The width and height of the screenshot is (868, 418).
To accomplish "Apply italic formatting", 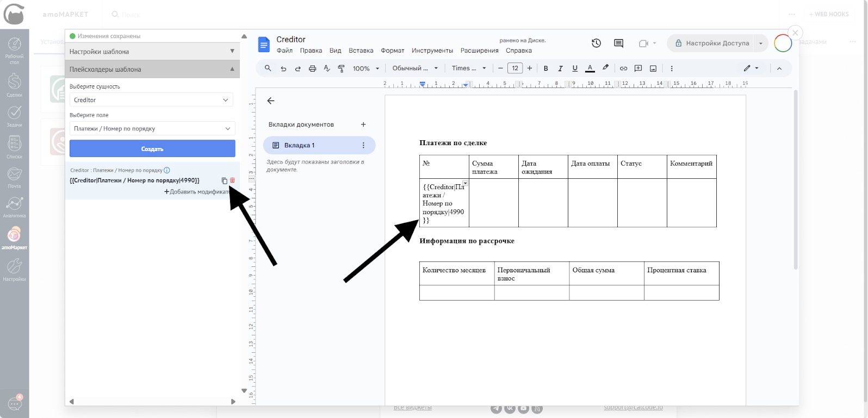I will pyautogui.click(x=560, y=68).
